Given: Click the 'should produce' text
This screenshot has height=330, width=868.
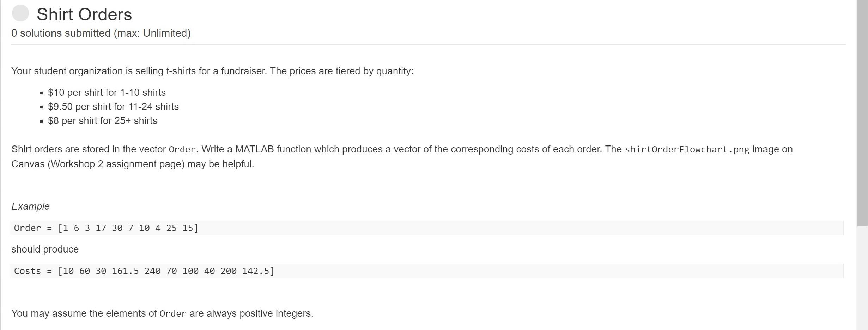Looking at the screenshot, I should pyautogui.click(x=45, y=249).
